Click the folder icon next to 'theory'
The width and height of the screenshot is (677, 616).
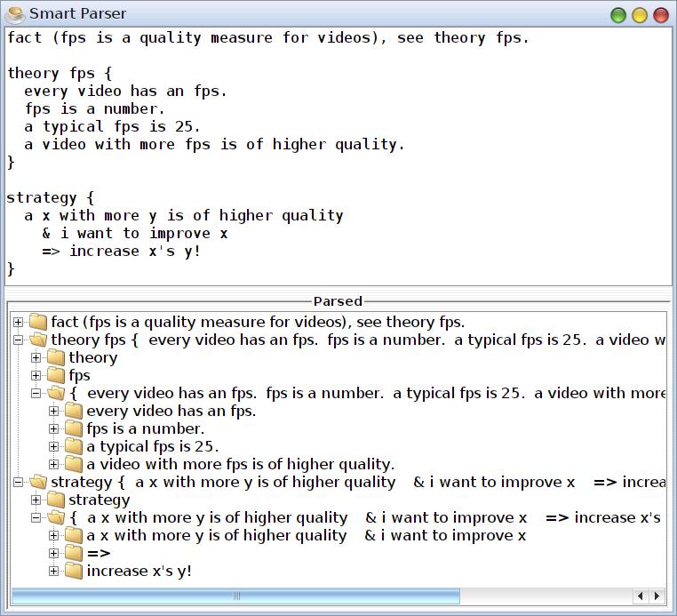point(56,357)
